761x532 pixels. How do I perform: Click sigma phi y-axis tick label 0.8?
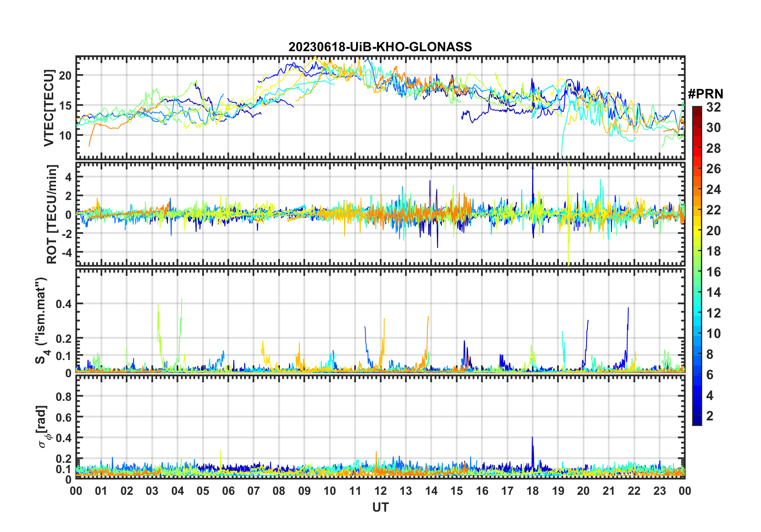(64, 396)
